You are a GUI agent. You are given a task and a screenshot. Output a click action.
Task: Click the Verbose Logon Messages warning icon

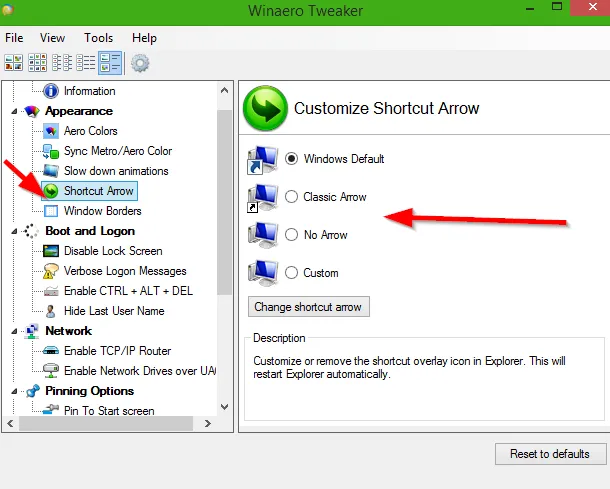(x=51, y=271)
